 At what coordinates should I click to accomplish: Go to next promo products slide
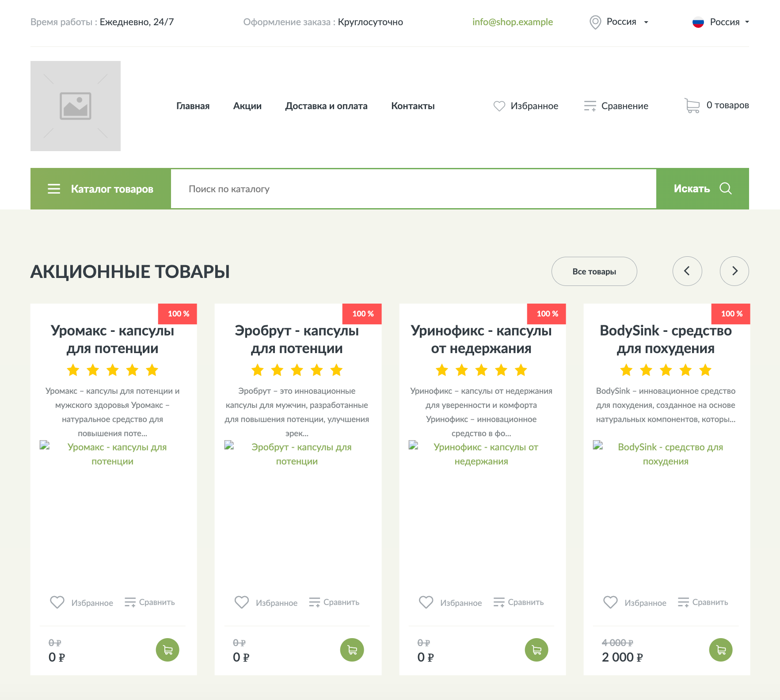[734, 271]
